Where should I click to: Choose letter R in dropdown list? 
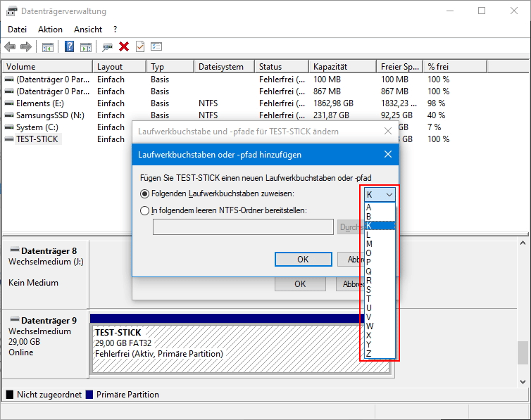(380, 280)
